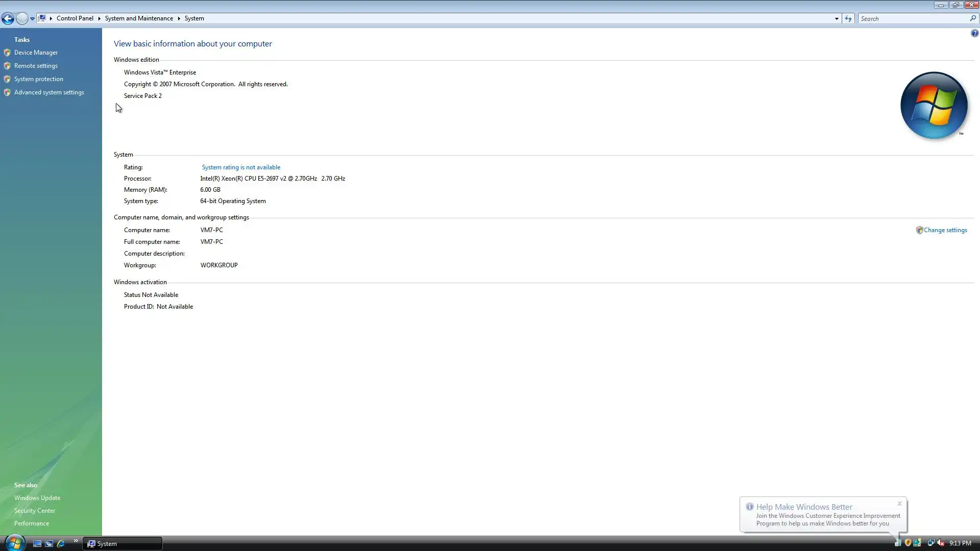Screen dimensions: 980x551
Task: Click Change settings for computer name
Action: [945, 230]
